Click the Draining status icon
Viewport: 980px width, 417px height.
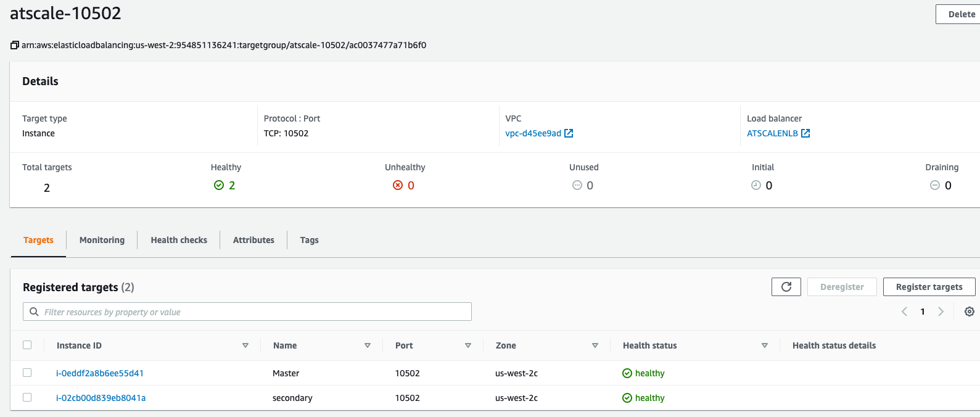pos(935,185)
